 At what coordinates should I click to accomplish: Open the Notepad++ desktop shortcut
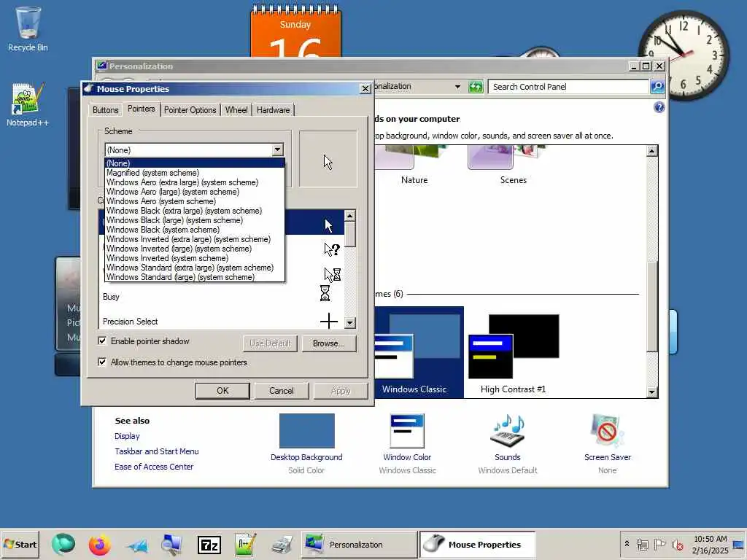pos(28,104)
